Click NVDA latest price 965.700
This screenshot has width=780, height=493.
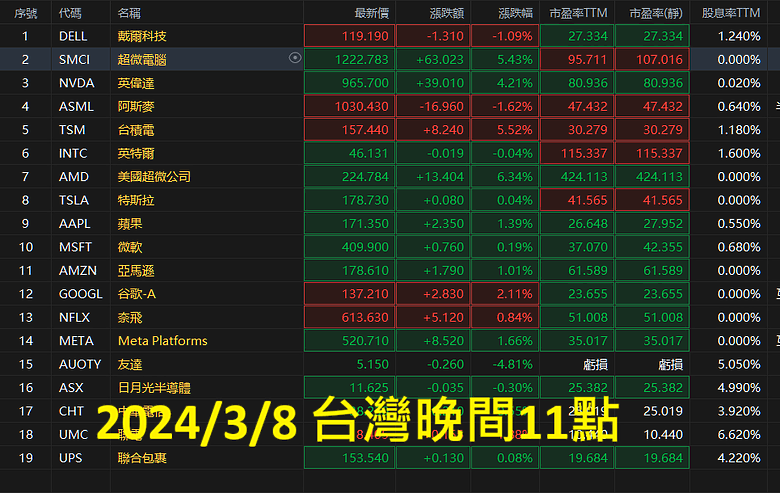tap(365, 83)
